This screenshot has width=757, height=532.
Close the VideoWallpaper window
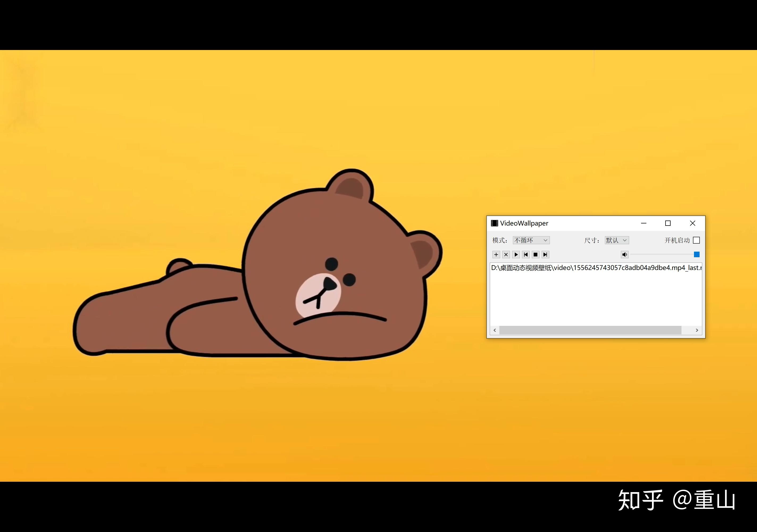(x=693, y=223)
